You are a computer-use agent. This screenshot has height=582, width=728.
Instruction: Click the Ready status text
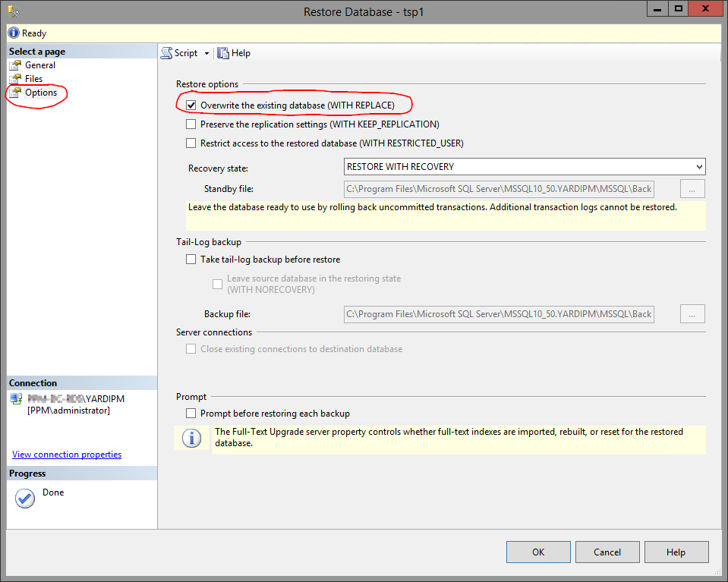(34, 33)
